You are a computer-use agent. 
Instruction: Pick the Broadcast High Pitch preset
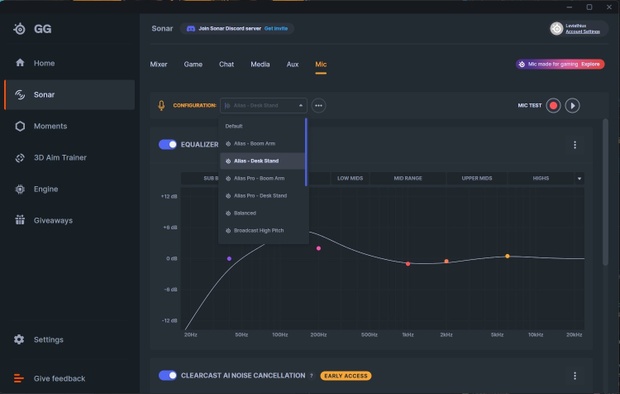pos(262,231)
